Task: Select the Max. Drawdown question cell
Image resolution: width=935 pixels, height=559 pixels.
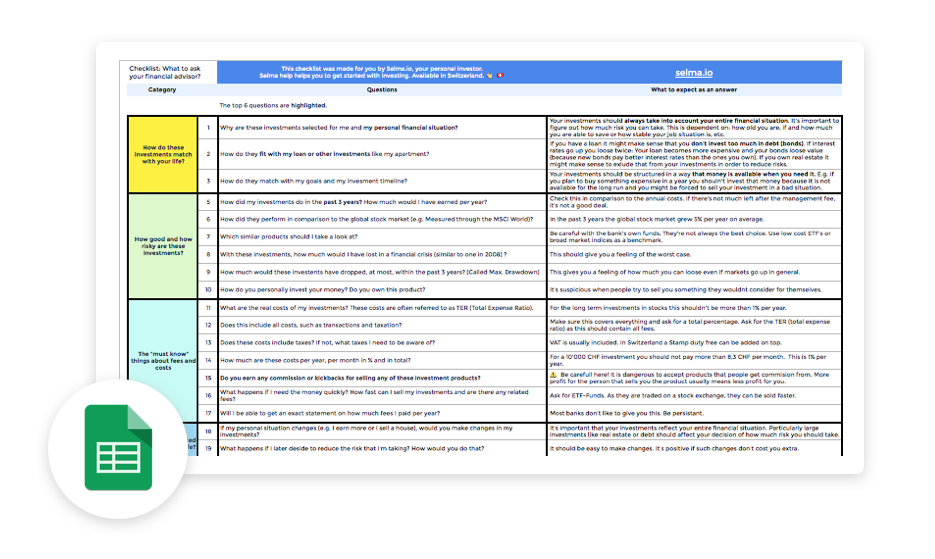Action: coord(382,272)
